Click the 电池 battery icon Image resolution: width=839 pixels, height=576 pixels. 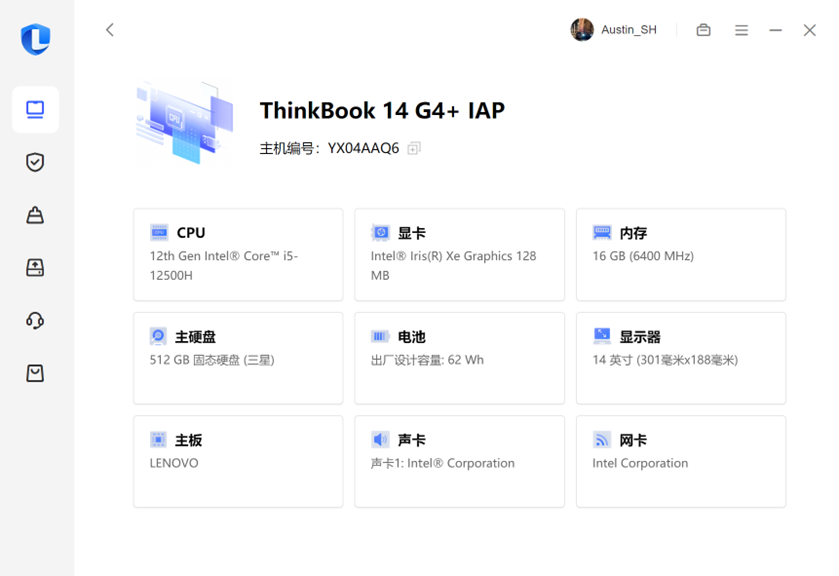click(x=380, y=337)
